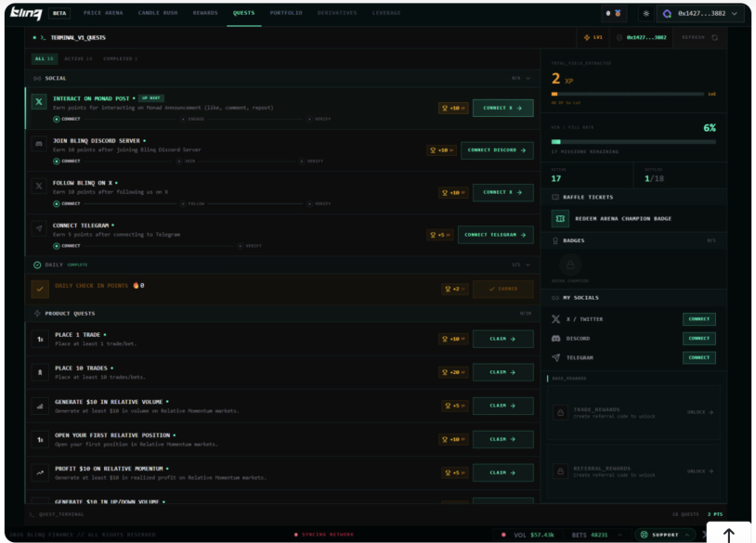Claim the Place 1 Trade reward
The width and height of the screenshot is (756, 543).
pos(502,339)
